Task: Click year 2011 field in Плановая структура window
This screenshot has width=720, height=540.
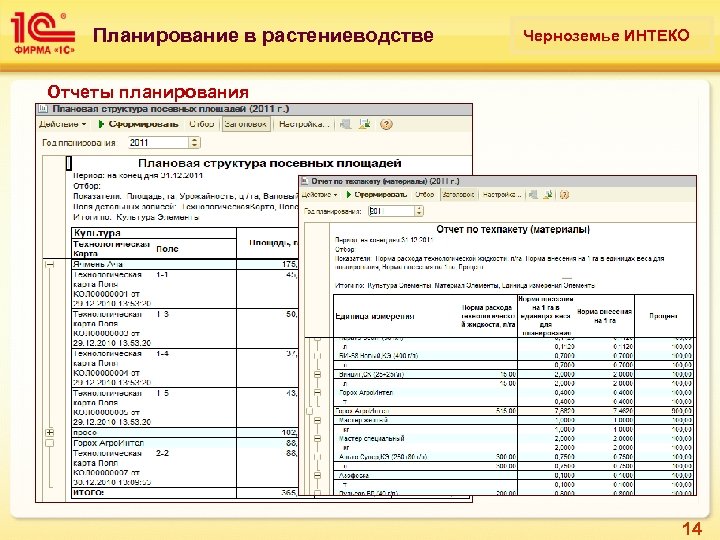Action: click(x=159, y=143)
